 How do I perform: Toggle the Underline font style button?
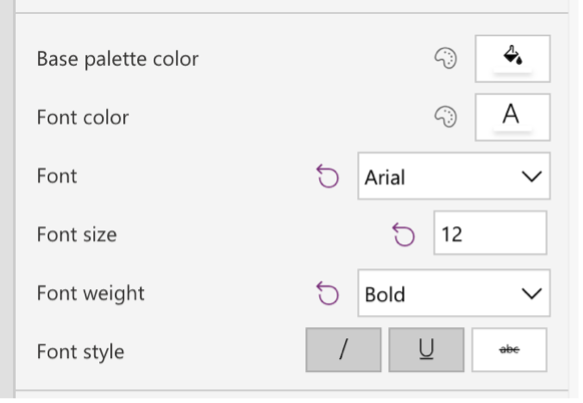point(426,350)
